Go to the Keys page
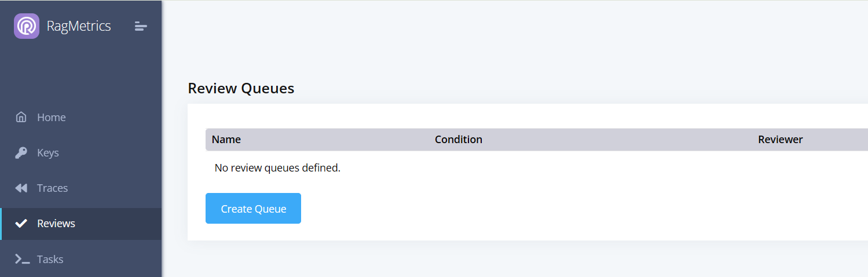 (48, 153)
